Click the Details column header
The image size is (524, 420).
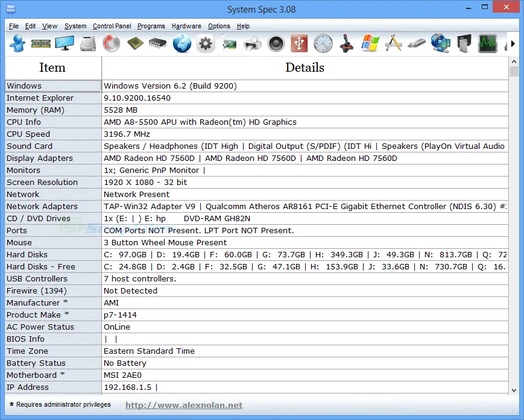(305, 67)
